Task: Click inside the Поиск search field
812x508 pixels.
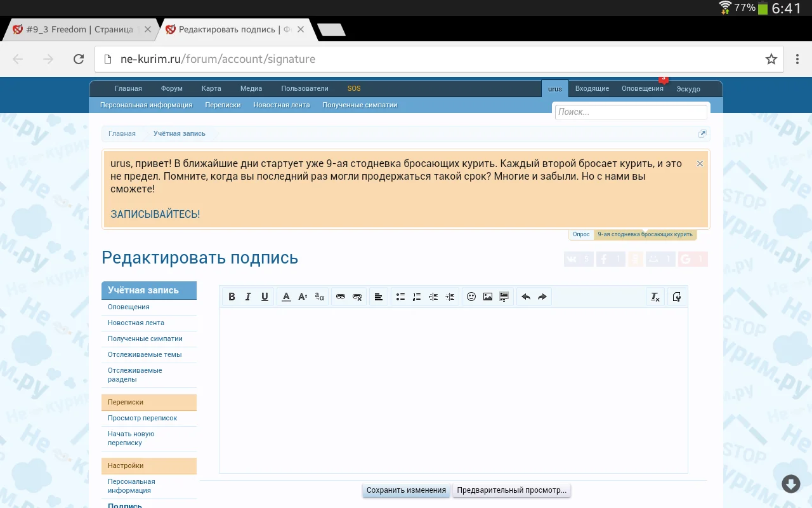Action: tap(631, 112)
